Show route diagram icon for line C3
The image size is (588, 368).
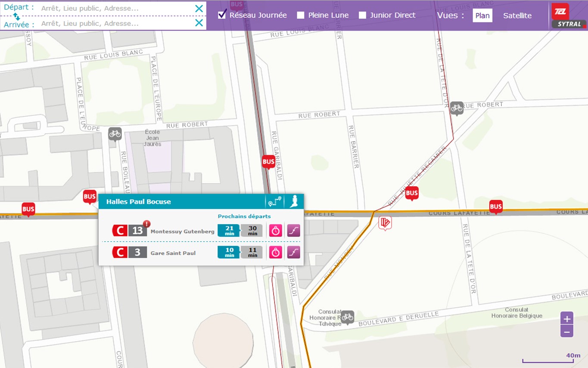293,253
